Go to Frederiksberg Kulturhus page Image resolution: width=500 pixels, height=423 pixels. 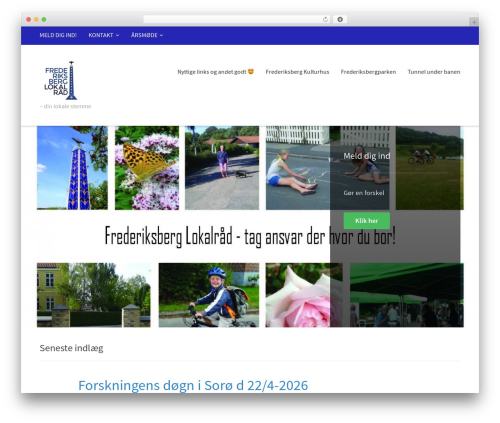click(297, 72)
